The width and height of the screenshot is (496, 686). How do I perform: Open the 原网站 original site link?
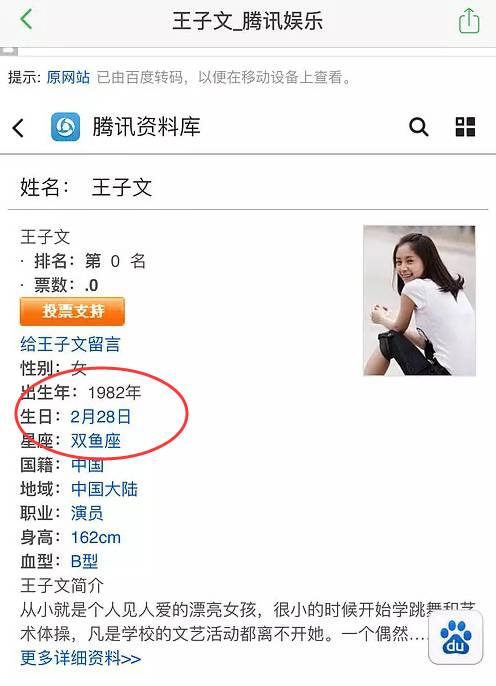coord(68,77)
